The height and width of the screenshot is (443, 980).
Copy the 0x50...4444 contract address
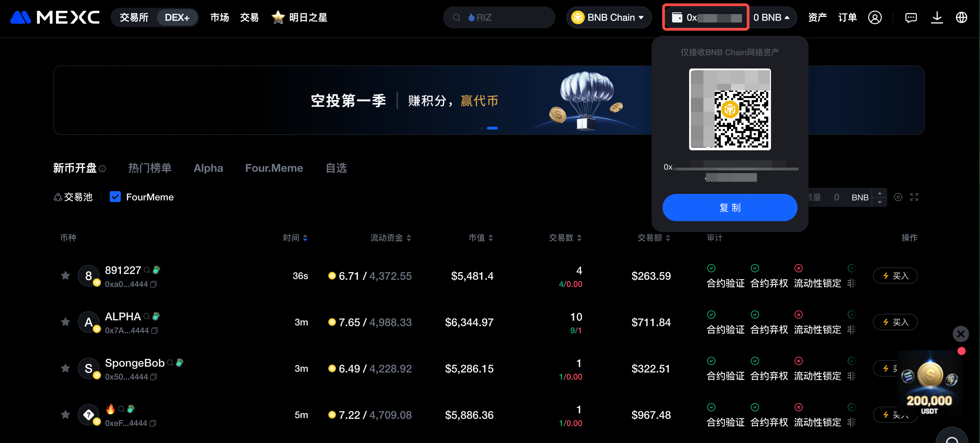click(153, 377)
